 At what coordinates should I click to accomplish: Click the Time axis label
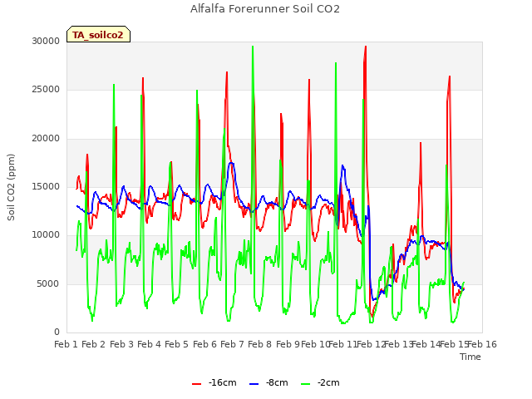pos(470,357)
